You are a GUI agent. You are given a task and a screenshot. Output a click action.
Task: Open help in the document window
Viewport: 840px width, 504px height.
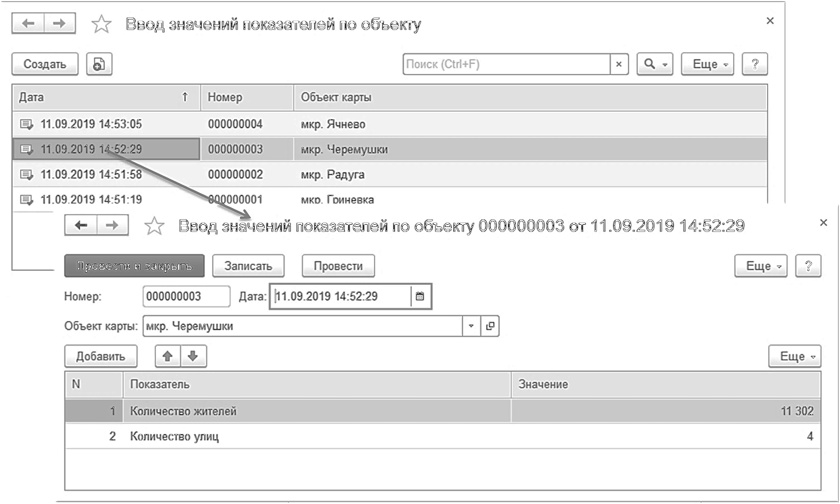pyautogui.click(x=808, y=266)
